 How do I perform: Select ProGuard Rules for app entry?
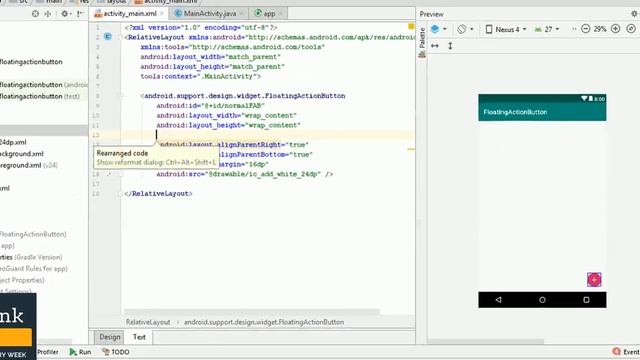pyautogui.click(x=33, y=269)
